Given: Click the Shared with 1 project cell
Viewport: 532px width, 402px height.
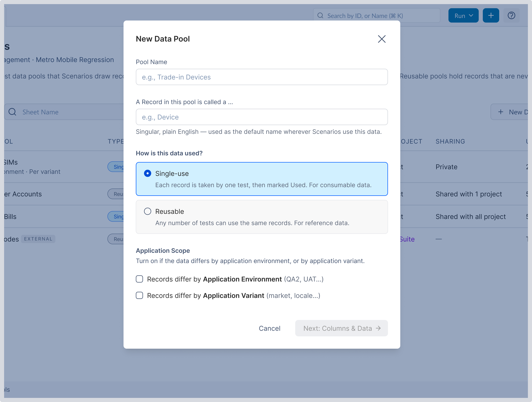Looking at the screenshot, I should pos(468,194).
